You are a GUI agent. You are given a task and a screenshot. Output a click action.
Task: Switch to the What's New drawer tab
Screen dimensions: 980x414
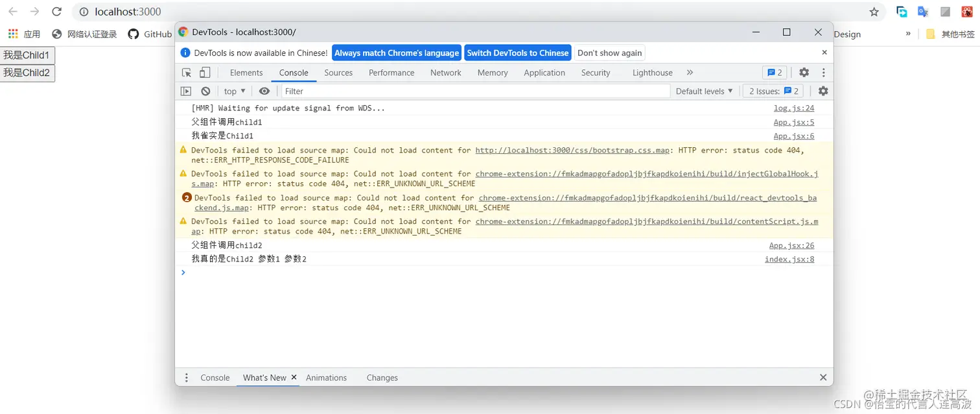point(264,378)
